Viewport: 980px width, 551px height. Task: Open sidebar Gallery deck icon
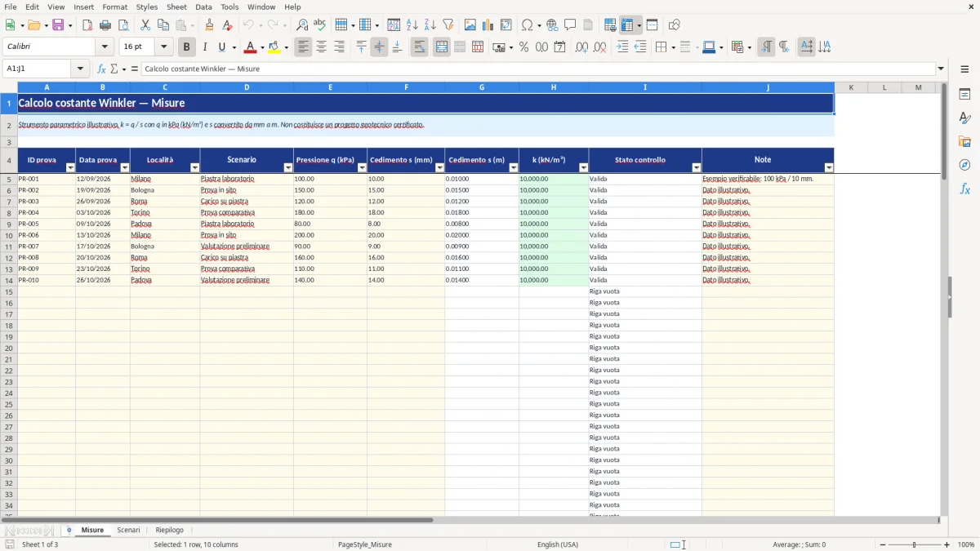pyautogui.click(x=965, y=142)
